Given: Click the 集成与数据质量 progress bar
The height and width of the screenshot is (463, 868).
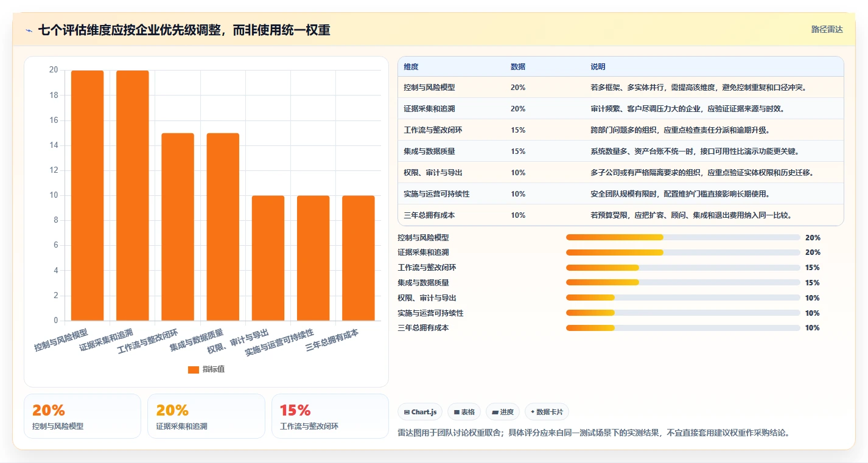Looking at the screenshot, I should click(683, 282).
